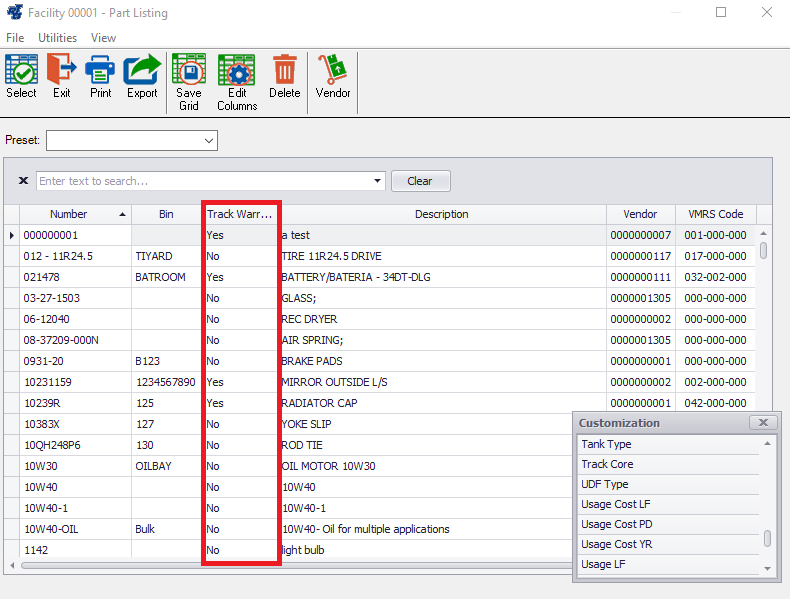Close the Customization panel
790x599 pixels.
763,423
